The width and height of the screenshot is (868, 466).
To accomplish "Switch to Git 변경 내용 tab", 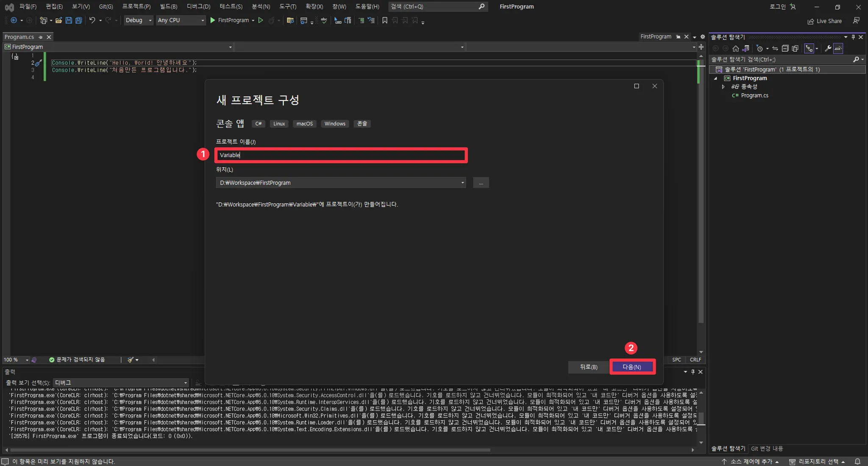I will 767,449.
